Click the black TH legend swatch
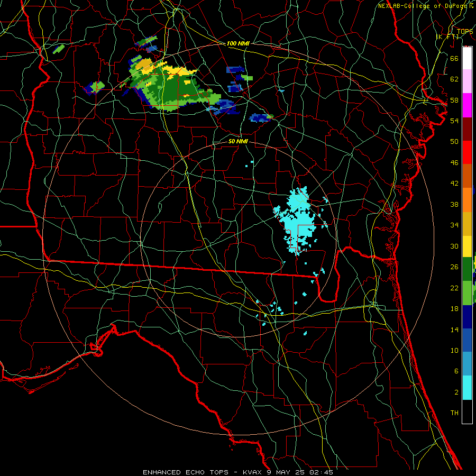Viewport: 476px width, 476px height. point(467,411)
